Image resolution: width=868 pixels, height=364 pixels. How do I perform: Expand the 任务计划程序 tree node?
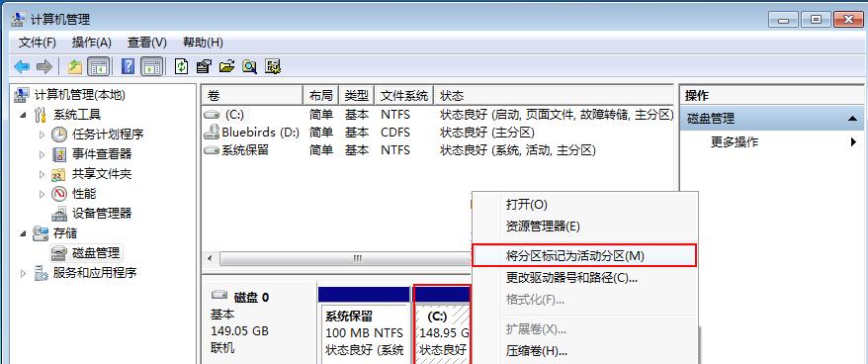point(43,135)
